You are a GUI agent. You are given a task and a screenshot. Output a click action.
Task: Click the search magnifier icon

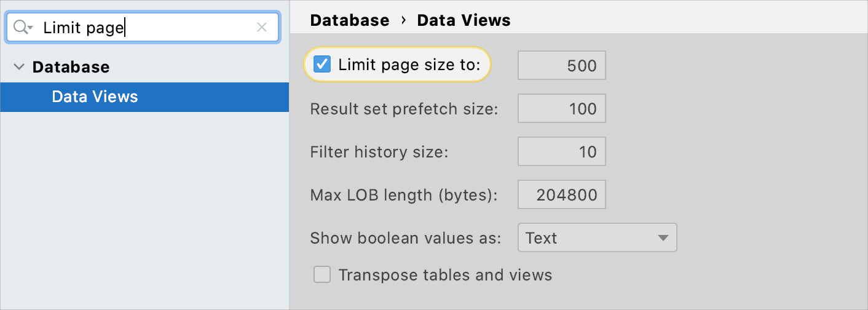(x=21, y=27)
